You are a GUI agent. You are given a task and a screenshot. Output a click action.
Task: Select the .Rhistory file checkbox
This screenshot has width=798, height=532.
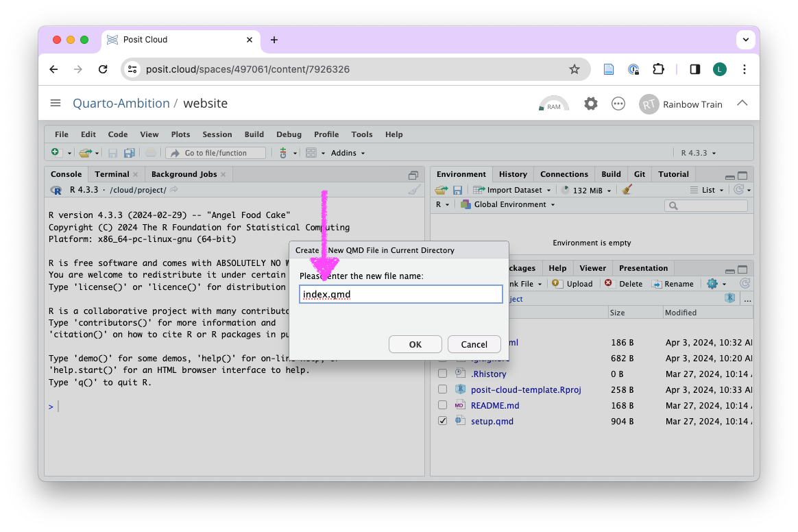[443, 374]
